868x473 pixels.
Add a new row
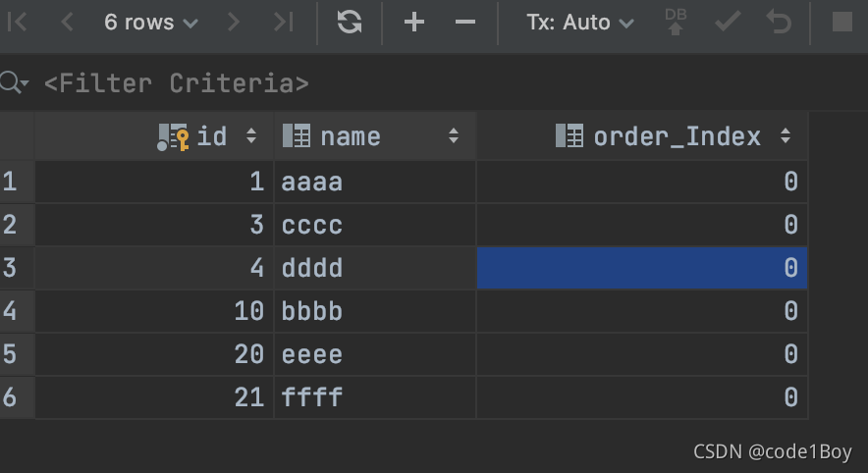click(414, 23)
